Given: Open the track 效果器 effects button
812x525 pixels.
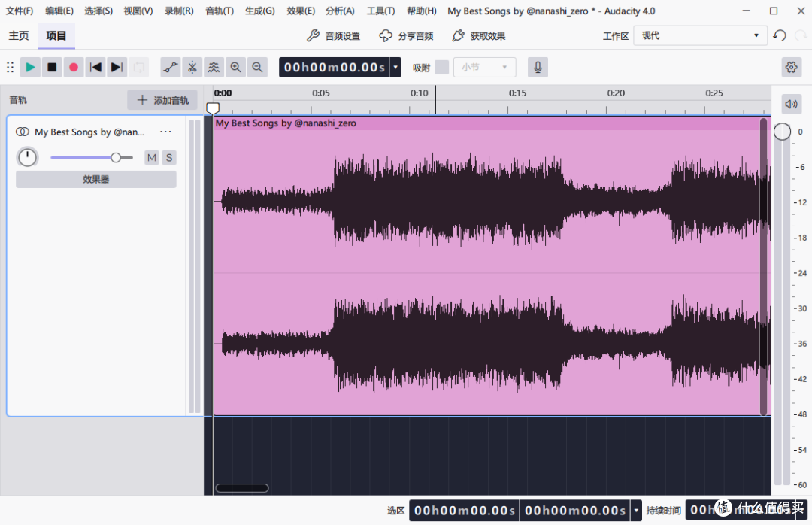Looking at the screenshot, I should click(96, 179).
